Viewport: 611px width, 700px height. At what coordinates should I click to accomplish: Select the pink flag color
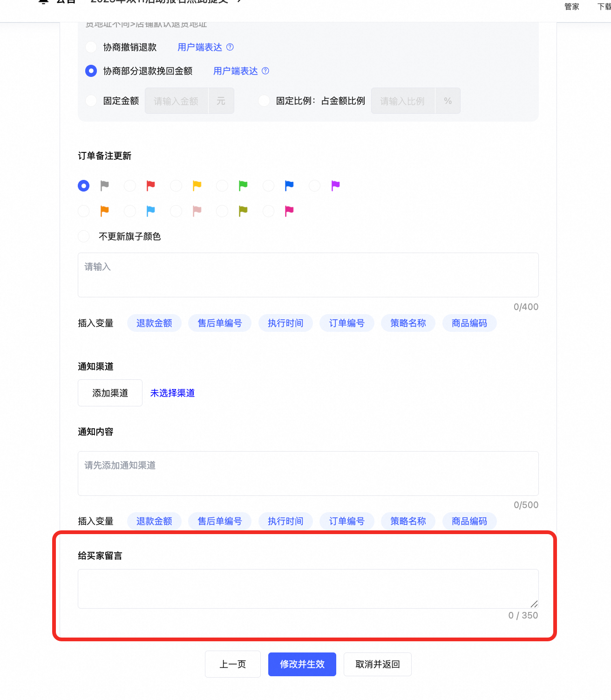[x=176, y=211]
